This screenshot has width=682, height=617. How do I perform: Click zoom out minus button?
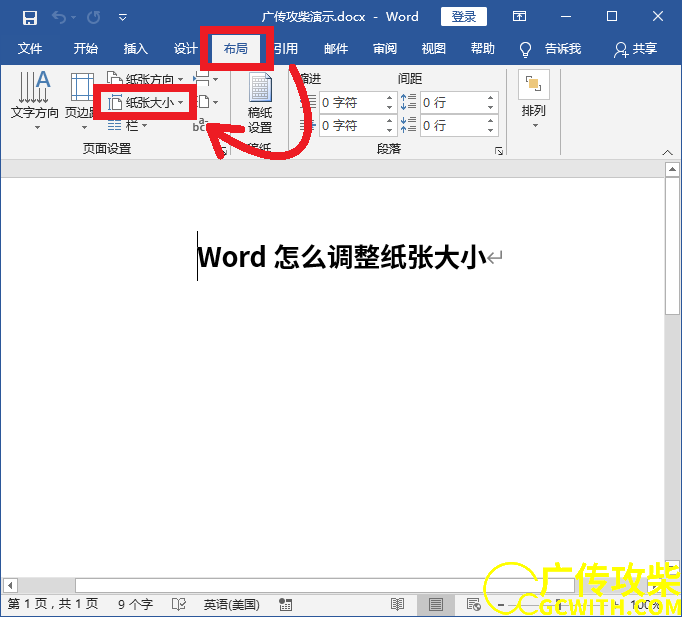pyautogui.click(x=501, y=605)
